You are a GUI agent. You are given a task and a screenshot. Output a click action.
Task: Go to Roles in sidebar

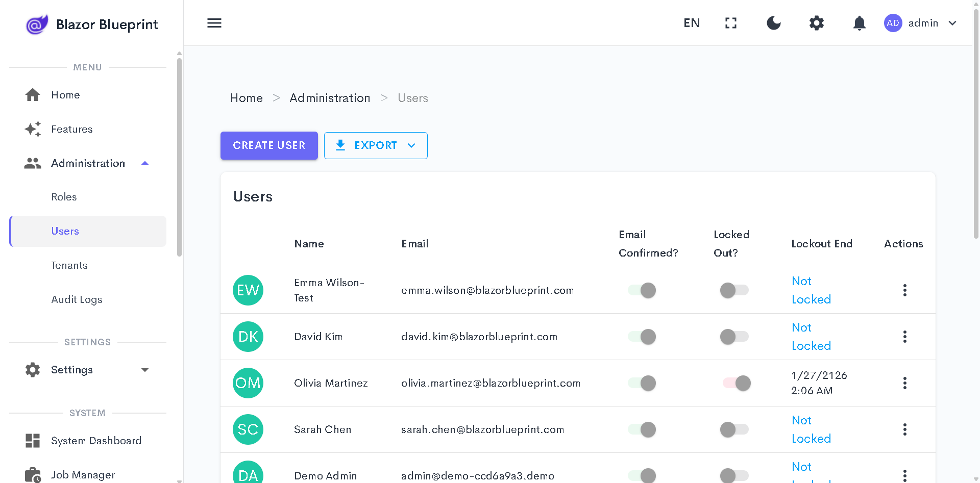(64, 197)
